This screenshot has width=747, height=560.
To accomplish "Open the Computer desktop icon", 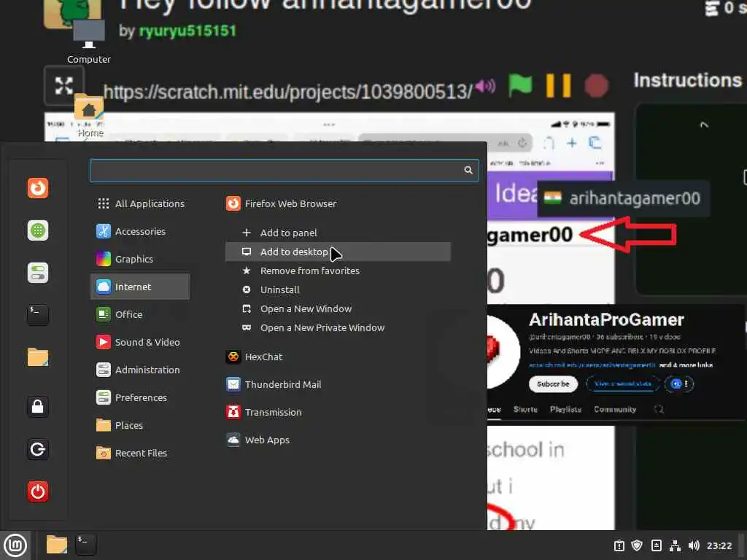I will click(x=88, y=42).
